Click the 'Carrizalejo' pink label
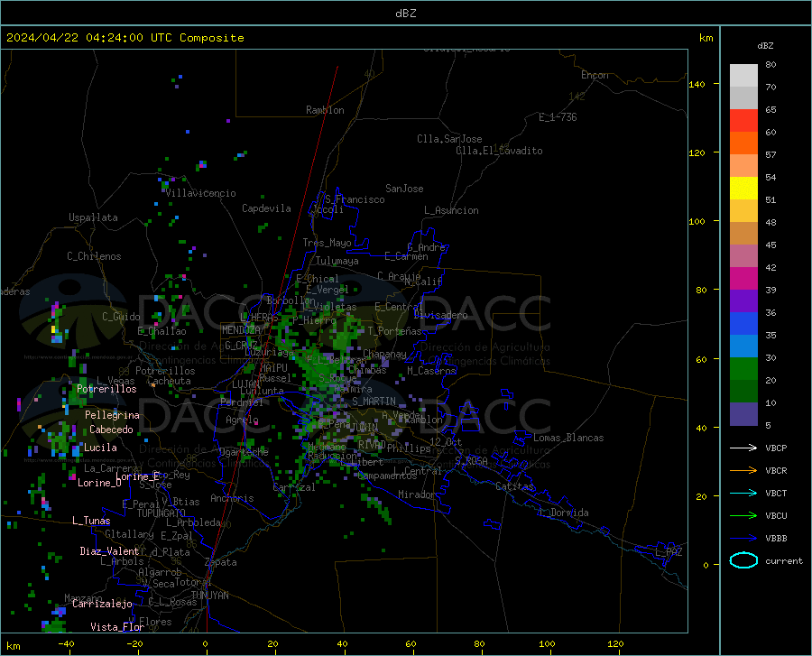 click(102, 603)
